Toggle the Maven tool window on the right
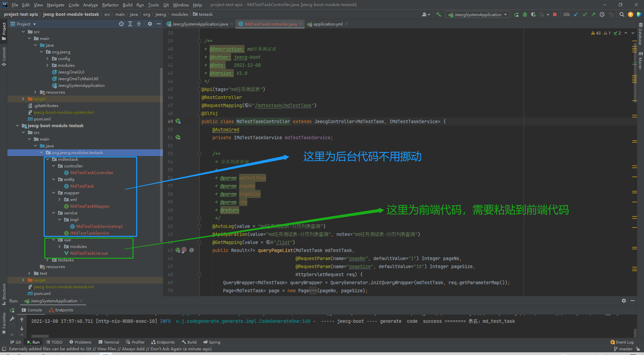Image resolution: width=644 pixels, height=355 pixels. point(640,60)
